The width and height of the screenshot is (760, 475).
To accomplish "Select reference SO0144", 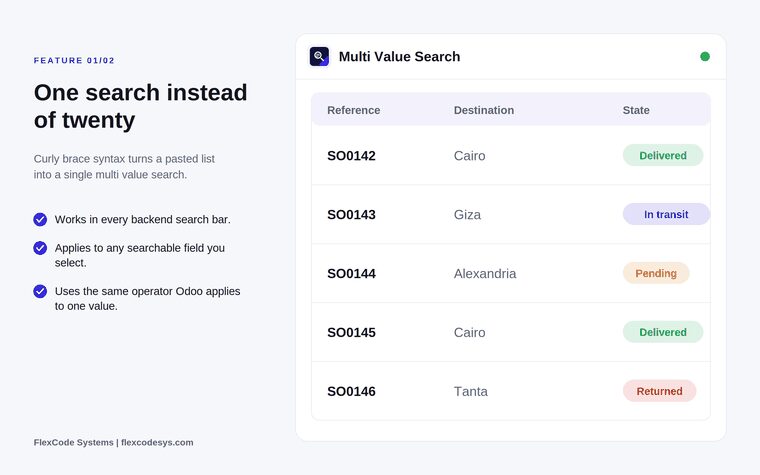I will pos(351,274).
